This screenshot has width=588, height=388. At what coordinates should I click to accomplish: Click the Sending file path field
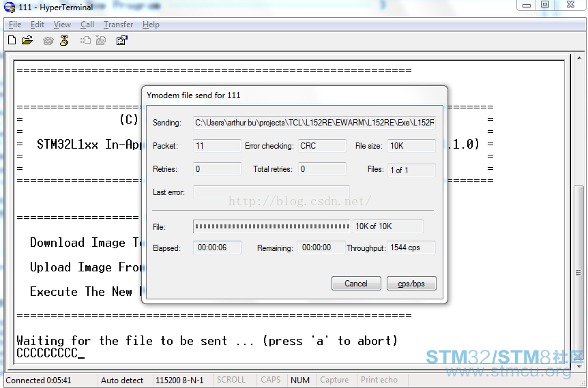tap(314, 123)
